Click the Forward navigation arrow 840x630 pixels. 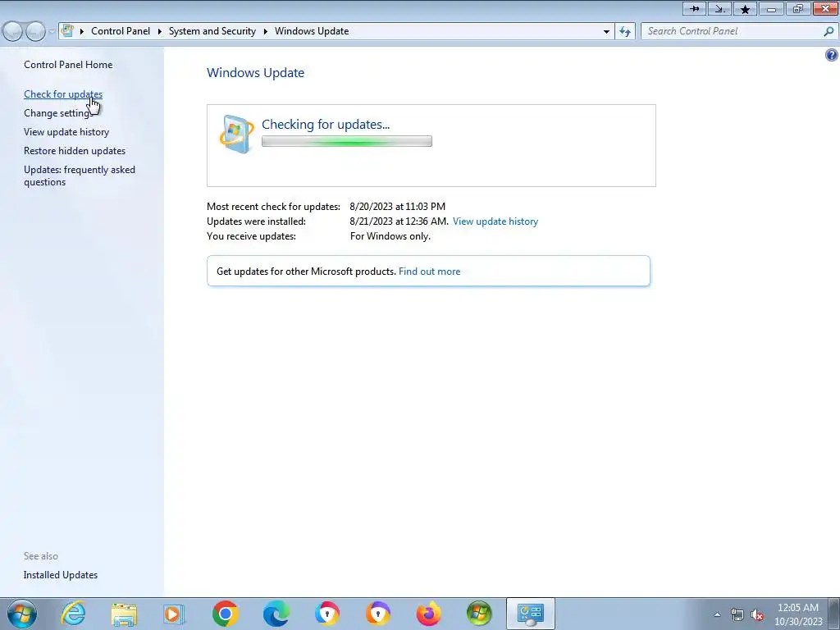pos(35,31)
